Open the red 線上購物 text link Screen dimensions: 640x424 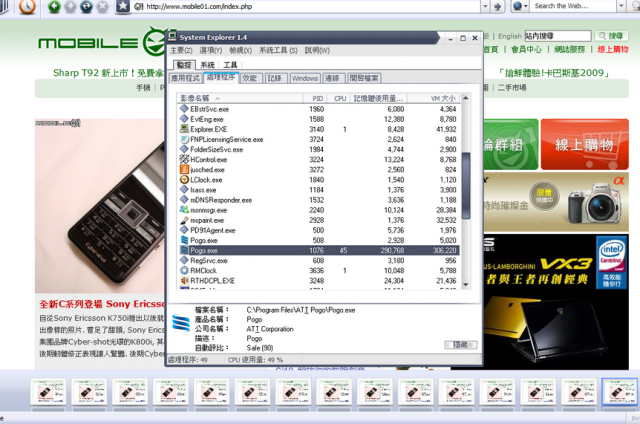pyautogui.click(x=613, y=49)
